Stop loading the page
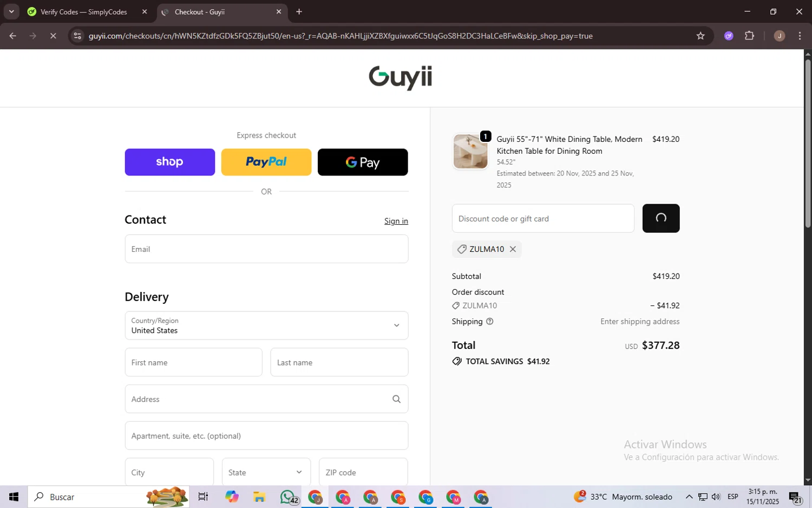 pos(53,36)
